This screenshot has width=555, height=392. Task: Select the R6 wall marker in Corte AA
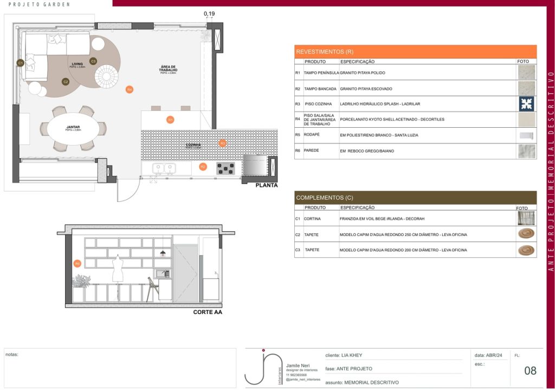click(x=77, y=264)
